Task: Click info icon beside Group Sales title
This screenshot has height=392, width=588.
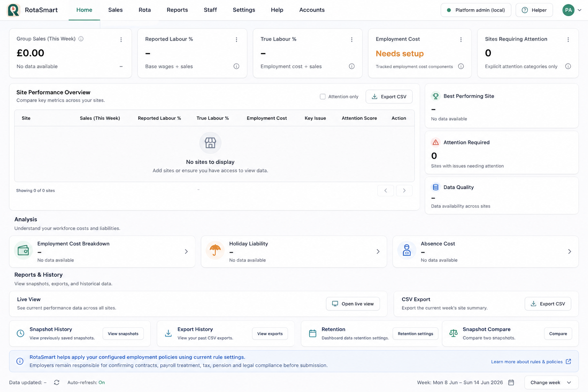Action: tap(81, 39)
